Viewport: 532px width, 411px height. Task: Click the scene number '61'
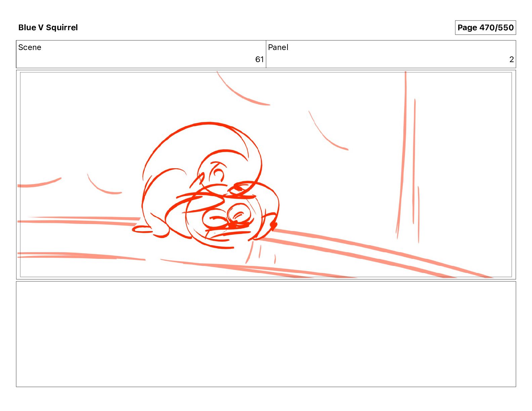pos(259,59)
